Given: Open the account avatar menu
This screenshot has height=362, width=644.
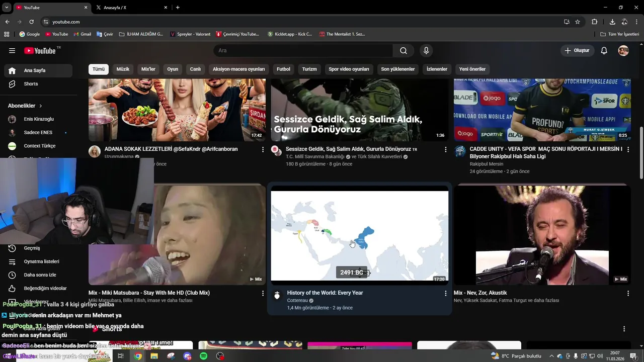Looking at the screenshot, I should [x=623, y=50].
